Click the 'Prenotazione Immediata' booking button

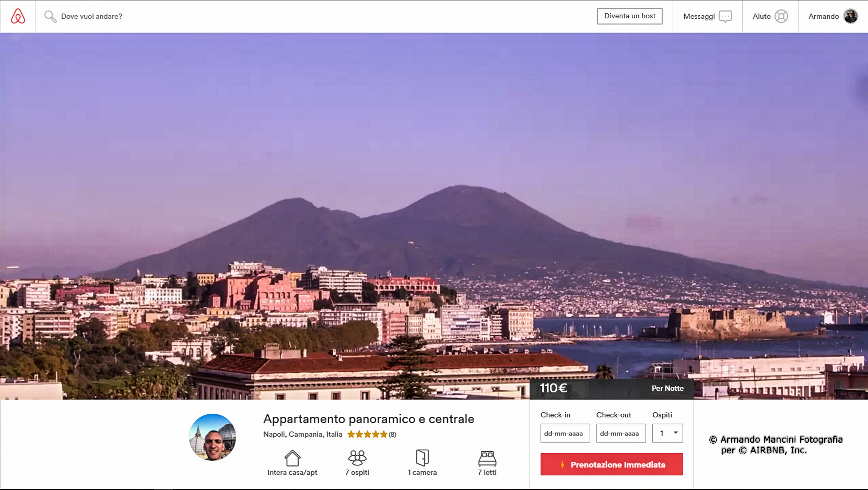(612, 464)
